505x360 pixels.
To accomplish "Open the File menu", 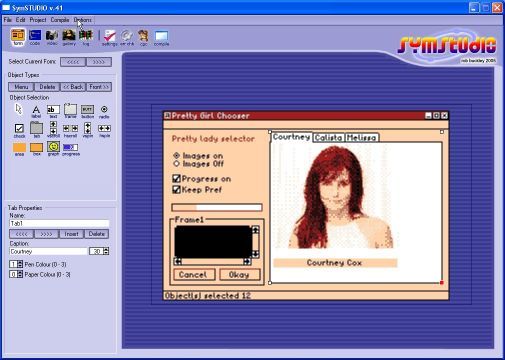I will click(7, 20).
